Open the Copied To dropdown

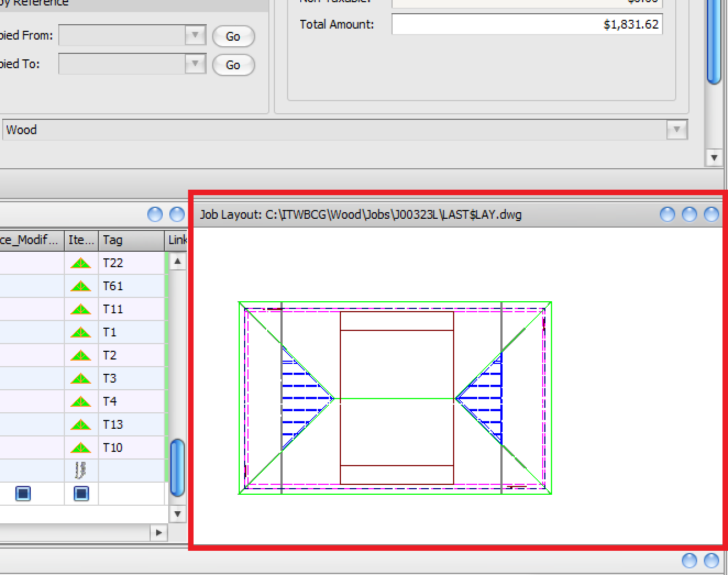[195, 64]
